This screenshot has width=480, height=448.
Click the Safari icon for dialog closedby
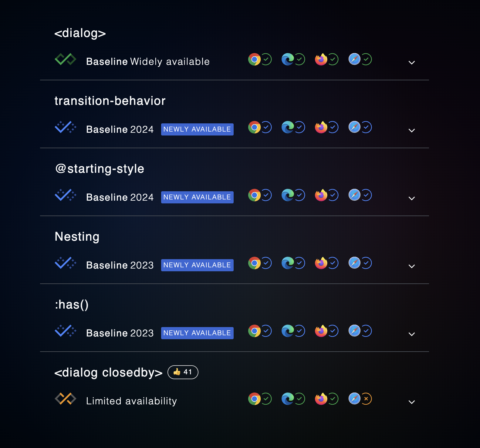tap(354, 399)
